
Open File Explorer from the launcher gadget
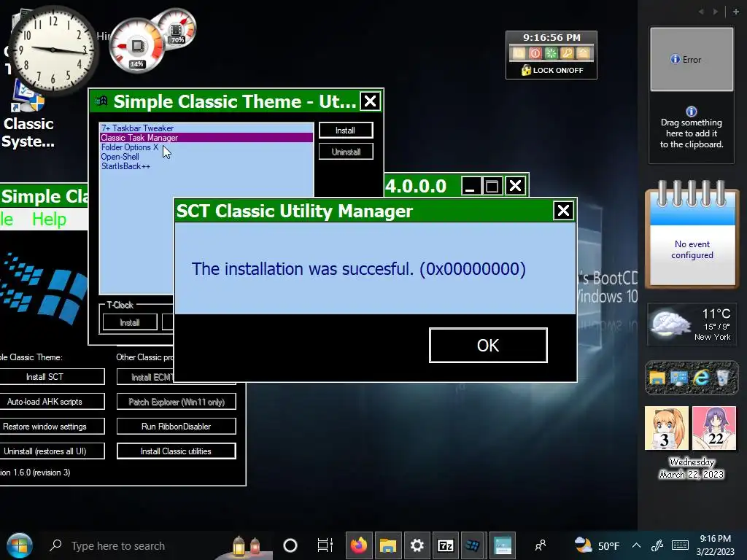[657, 378]
